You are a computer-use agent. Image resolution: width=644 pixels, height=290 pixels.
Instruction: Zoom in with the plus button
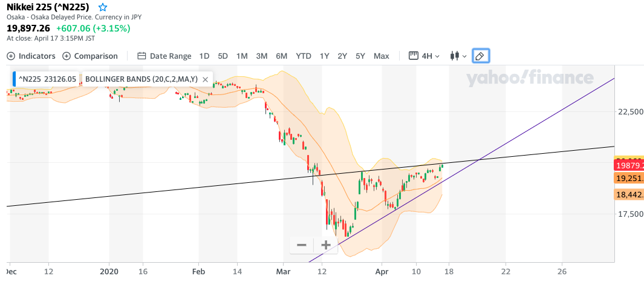pyautogui.click(x=325, y=245)
